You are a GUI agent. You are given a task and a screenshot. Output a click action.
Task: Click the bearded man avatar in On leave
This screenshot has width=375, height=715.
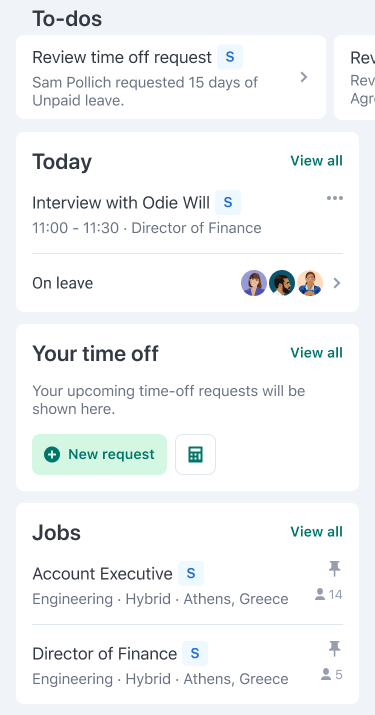pyautogui.click(x=282, y=283)
